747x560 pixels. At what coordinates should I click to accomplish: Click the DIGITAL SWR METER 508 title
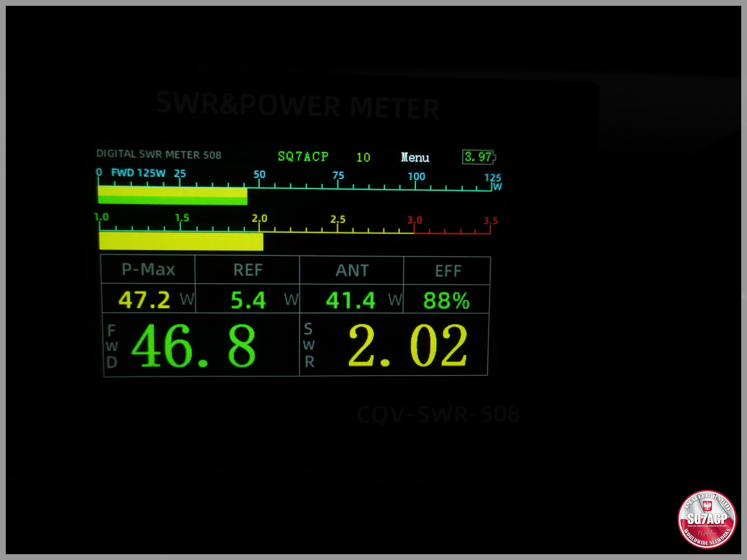(x=159, y=154)
